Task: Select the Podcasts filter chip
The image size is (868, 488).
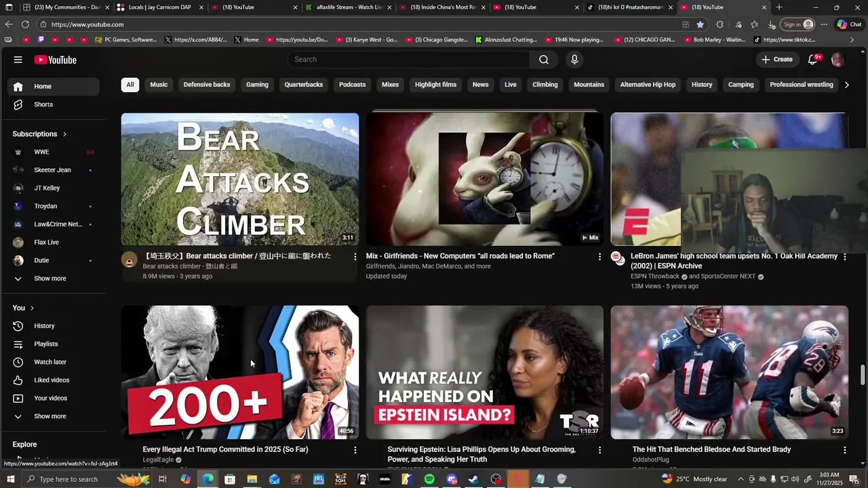Action: 352,85
